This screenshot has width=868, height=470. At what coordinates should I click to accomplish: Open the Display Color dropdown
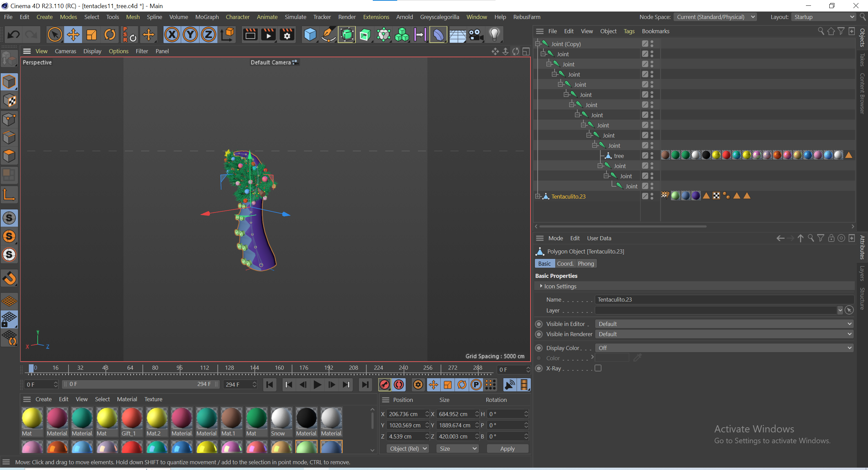pyautogui.click(x=724, y=348)
